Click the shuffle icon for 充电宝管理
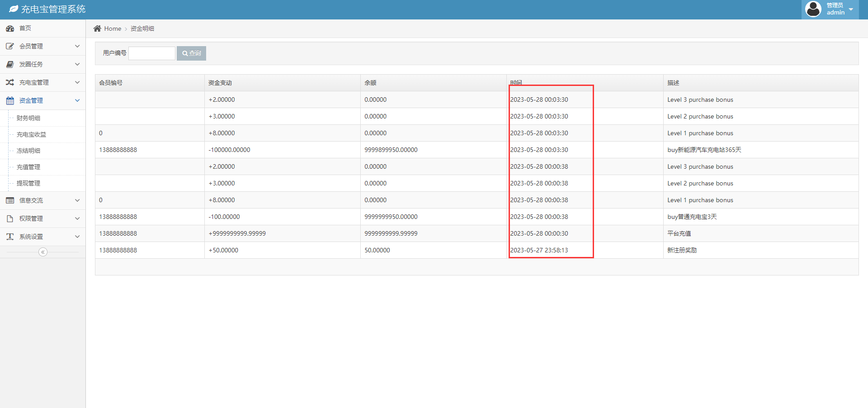868x408 pixels. coord(10,82)
